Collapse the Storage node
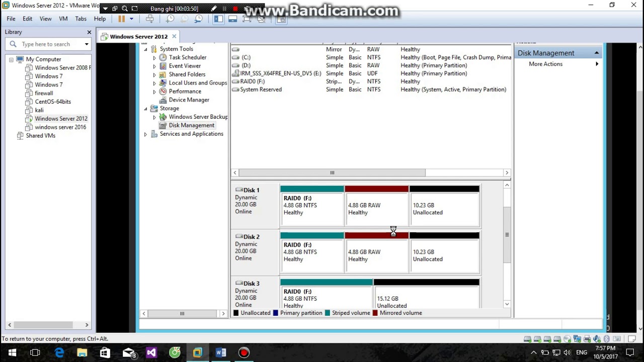Viewport: 644px width, 362px height. point(145,109)
